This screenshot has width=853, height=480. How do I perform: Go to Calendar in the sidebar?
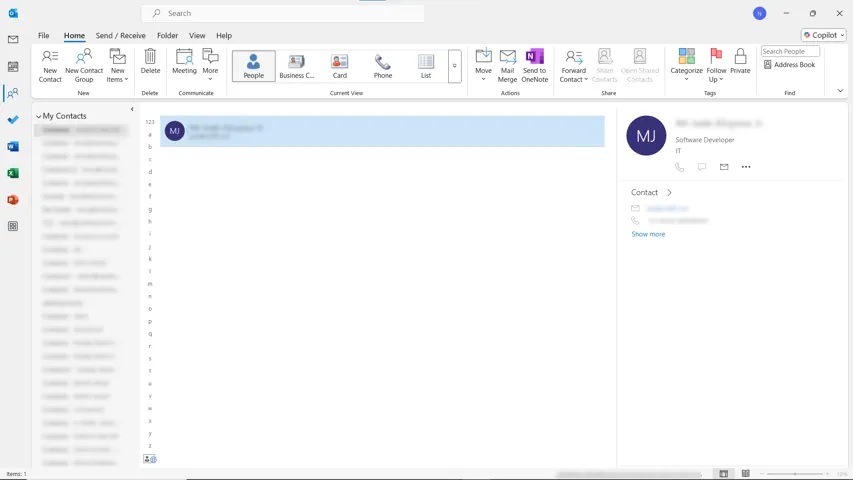tap(13, 66)
